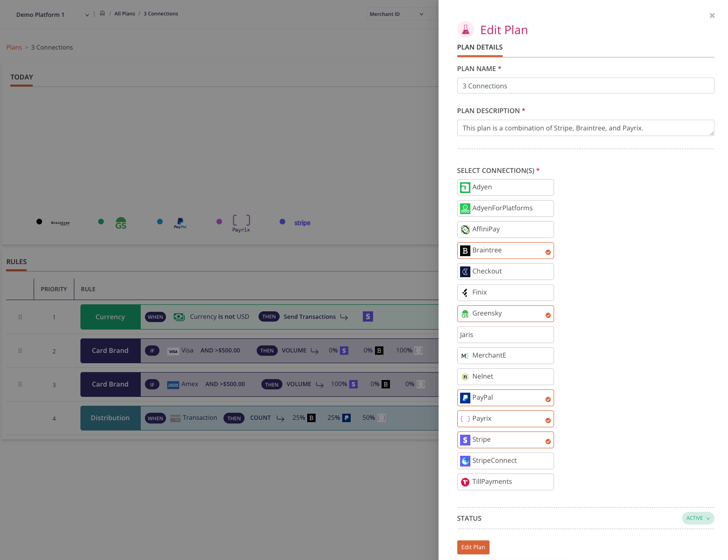728x560 pixels.
Task: Click drag handle for priority 1 rule
Action: 20,317
